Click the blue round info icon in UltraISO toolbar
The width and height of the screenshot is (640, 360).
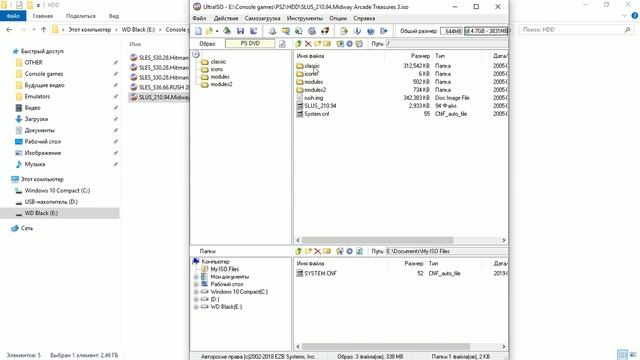371,31
